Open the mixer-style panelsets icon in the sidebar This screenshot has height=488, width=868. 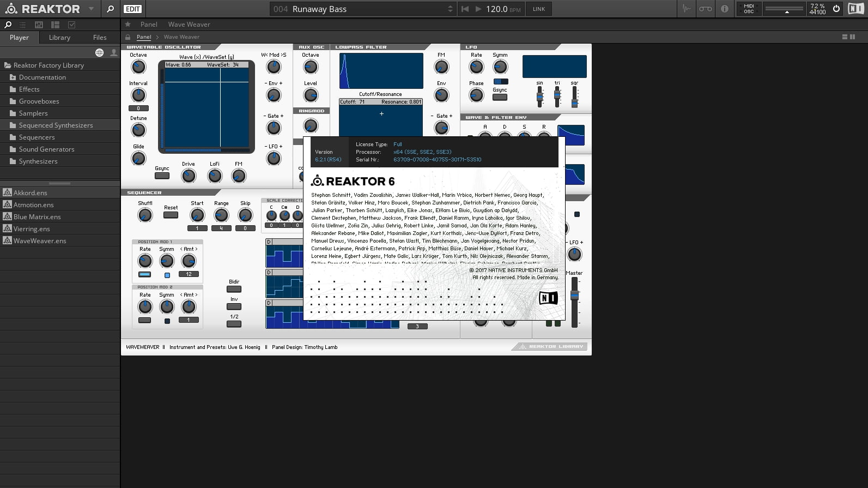[39, 25]
